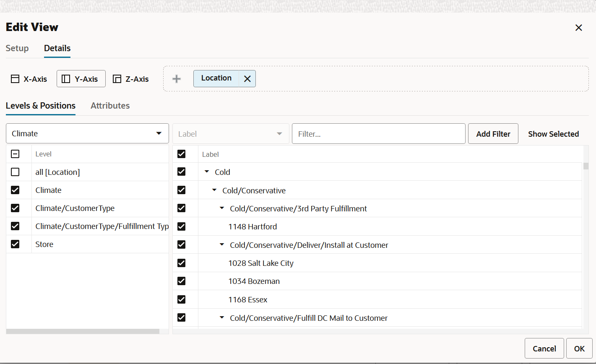Remove the Location chip with its X icon
Viewport: 596px width, 364px height.
(247, 79)
